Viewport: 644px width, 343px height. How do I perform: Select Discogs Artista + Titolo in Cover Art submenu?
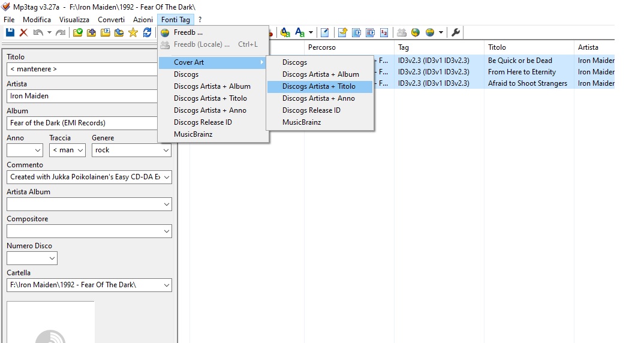tap(320, 86)
